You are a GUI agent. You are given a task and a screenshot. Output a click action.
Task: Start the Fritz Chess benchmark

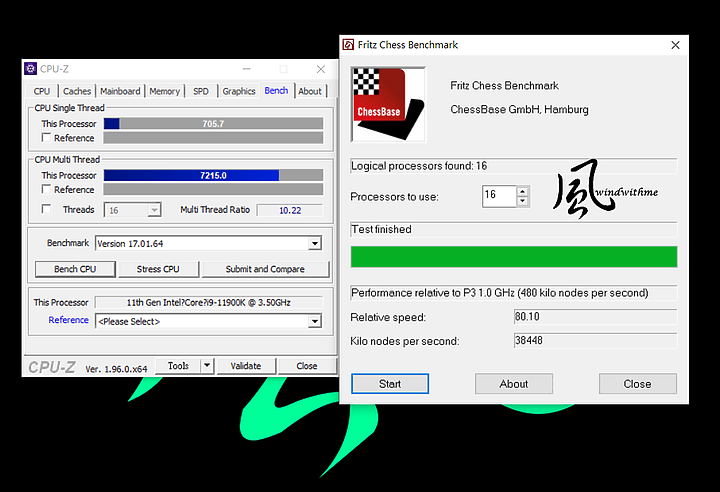coord(390,384)
